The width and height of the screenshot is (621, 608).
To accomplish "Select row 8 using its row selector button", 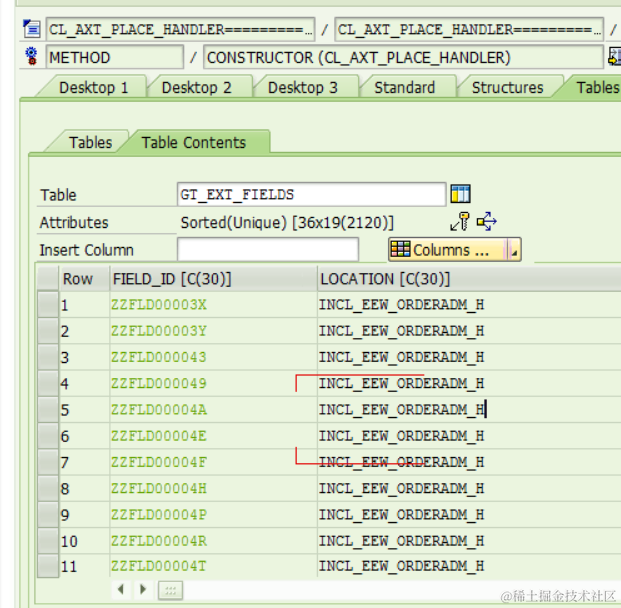I will 48,488.
